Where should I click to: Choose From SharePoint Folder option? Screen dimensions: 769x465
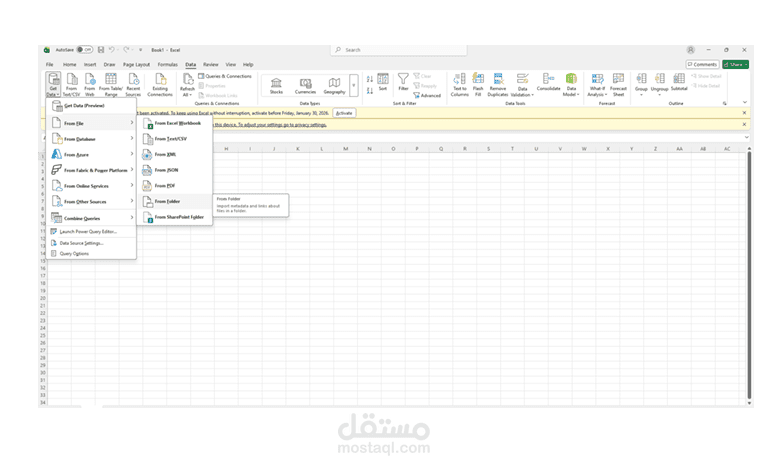175,217
